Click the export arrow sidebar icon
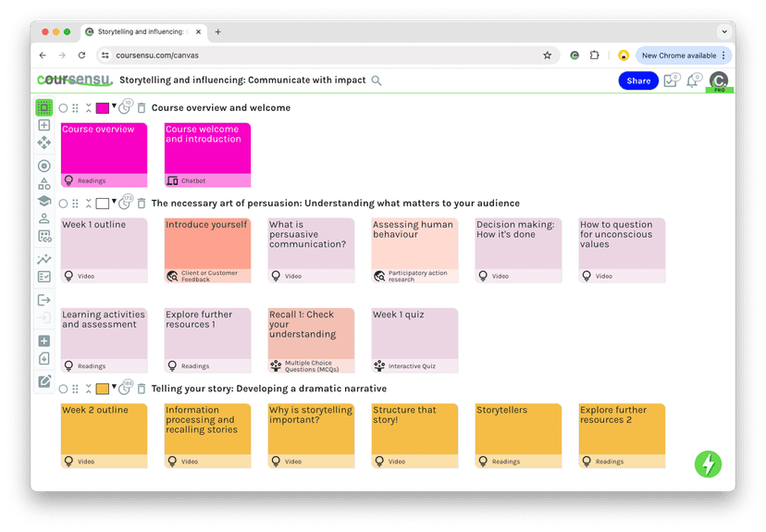 coord(44,300)
